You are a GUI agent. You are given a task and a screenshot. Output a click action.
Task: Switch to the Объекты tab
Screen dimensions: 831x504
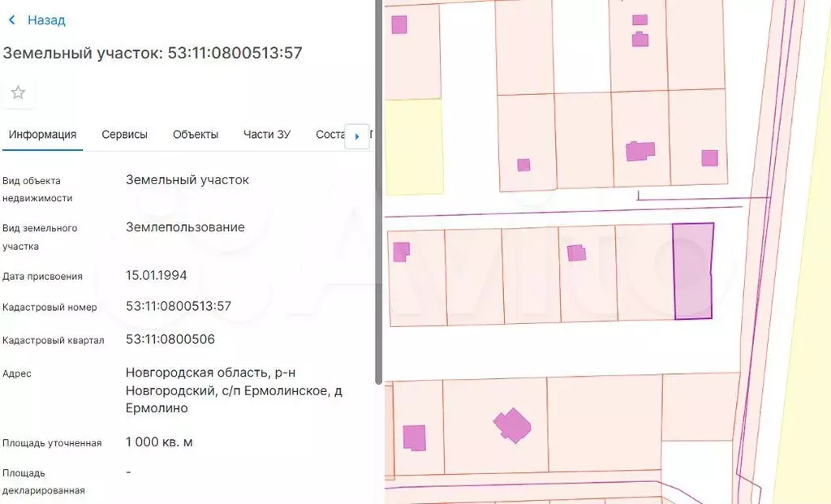coord(196,135)
